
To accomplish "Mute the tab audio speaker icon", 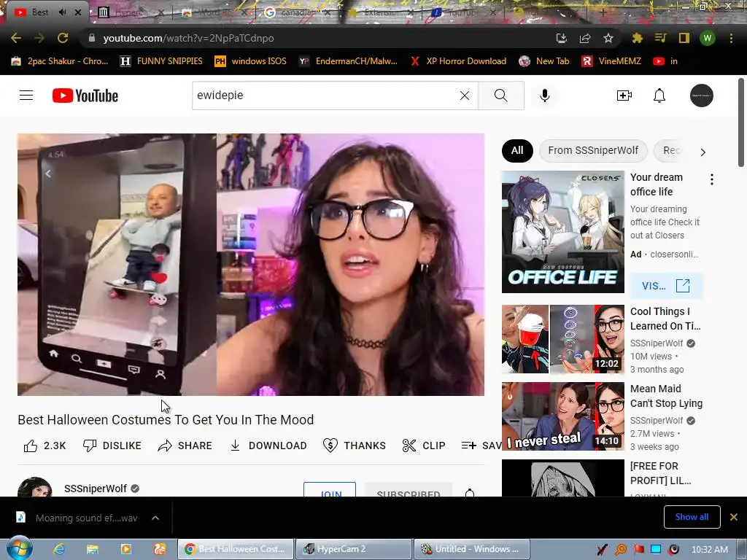I will coord(63,12).
